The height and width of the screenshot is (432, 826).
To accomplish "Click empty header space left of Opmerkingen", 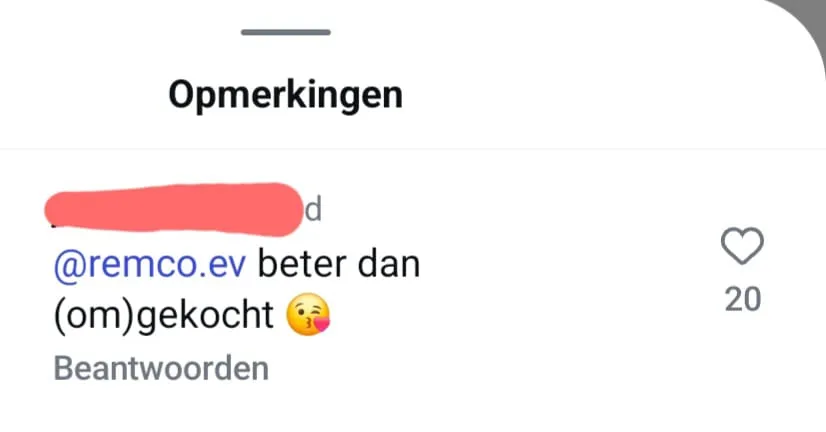I will coord(84,95).
